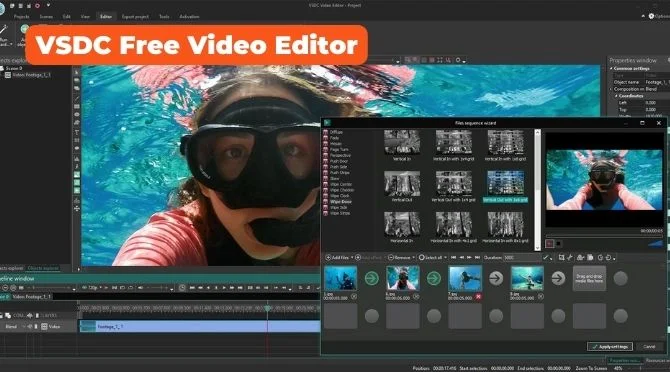Open the Scenes menu tab

point(46,17)
